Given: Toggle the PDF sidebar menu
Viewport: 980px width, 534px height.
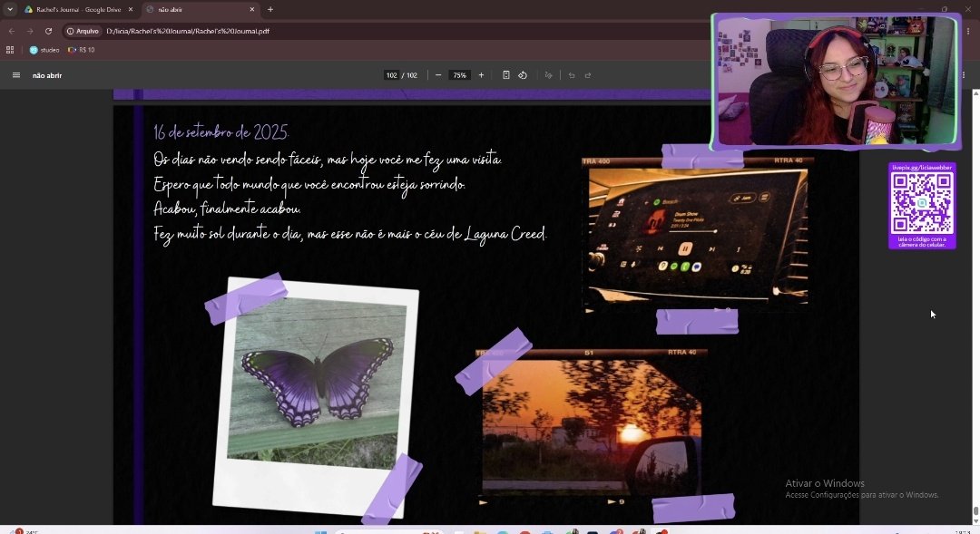Looking at the screenshot, I should 16,75.
